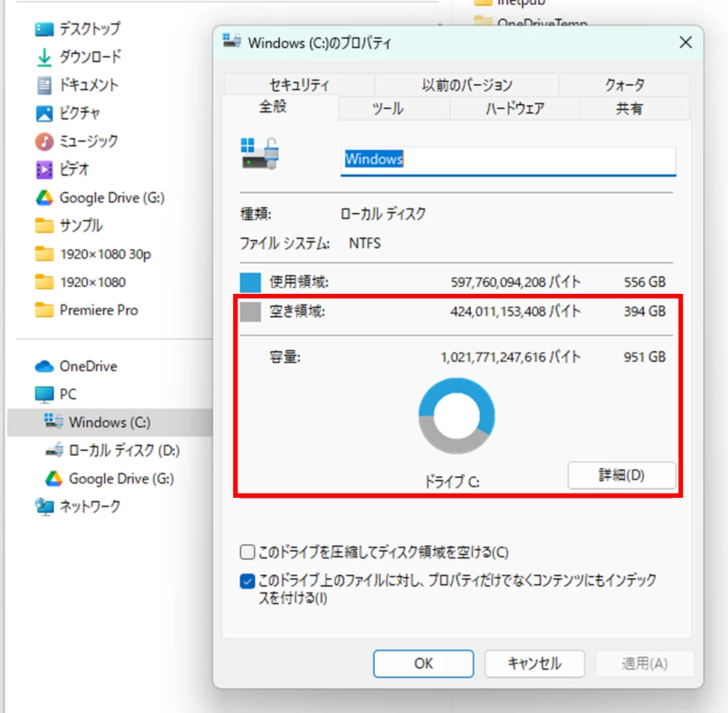Screen dimensions: 728x713
Task: Click the 詳細(D) button
Action: tap(622, 475)
